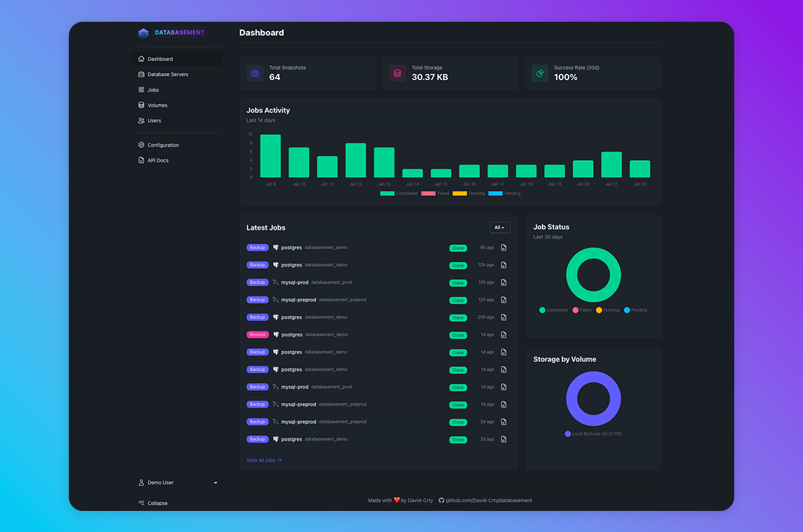Open Database Servers in the sidebar

tap(168, 74)
